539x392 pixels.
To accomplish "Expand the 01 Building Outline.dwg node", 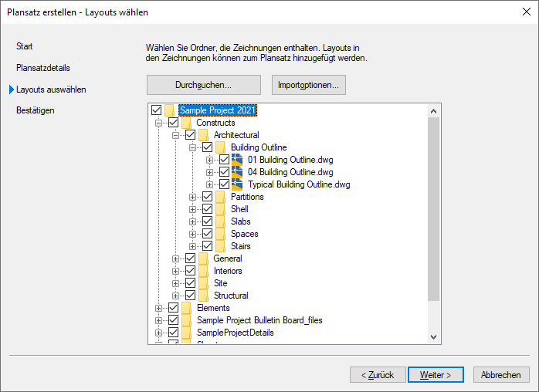I will pos(209,160).
